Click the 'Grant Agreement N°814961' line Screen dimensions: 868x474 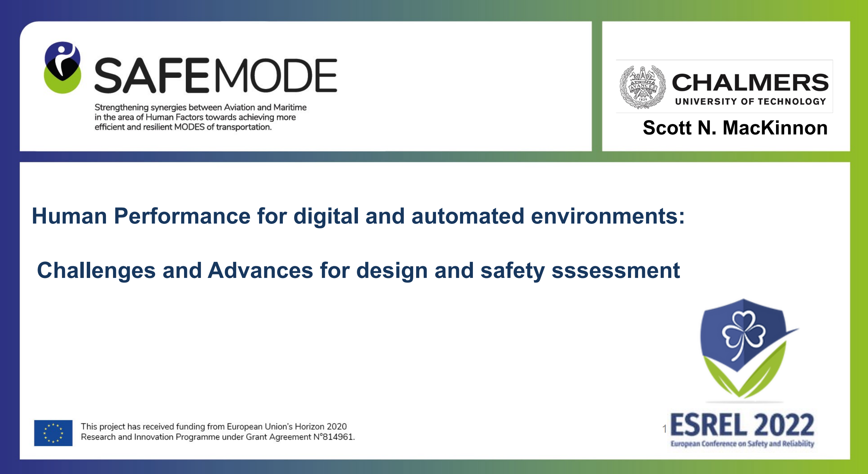pos(218,437)
